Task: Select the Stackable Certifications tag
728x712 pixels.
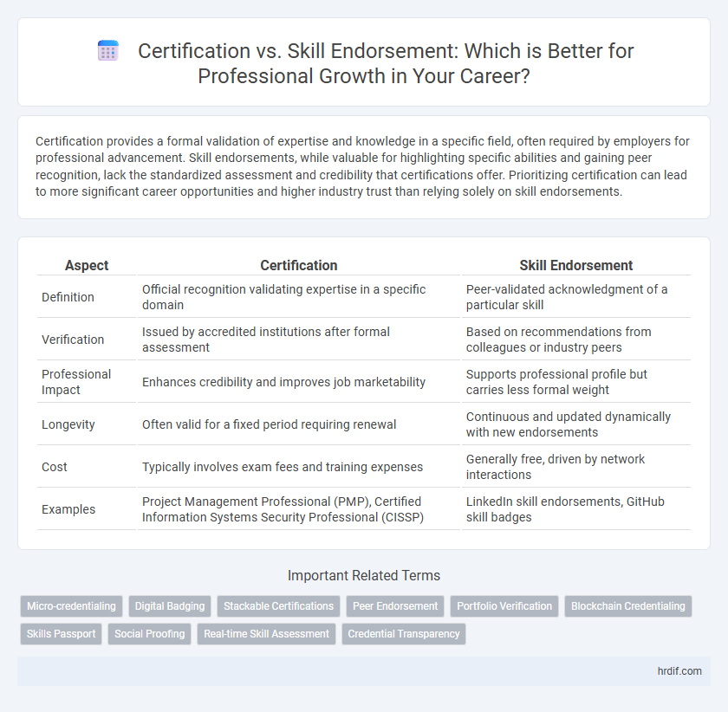Action: coord(278,606)
